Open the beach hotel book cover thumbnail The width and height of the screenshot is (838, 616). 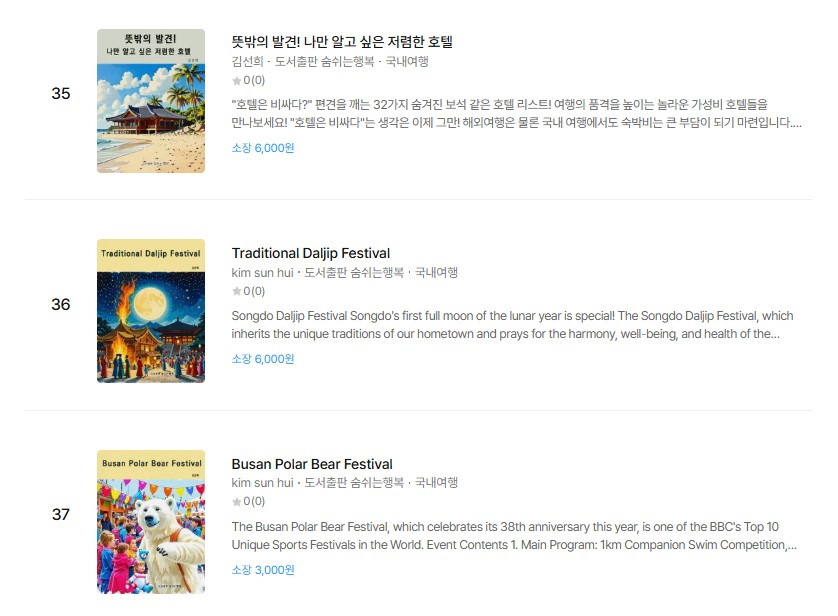(x=151, y=101)
